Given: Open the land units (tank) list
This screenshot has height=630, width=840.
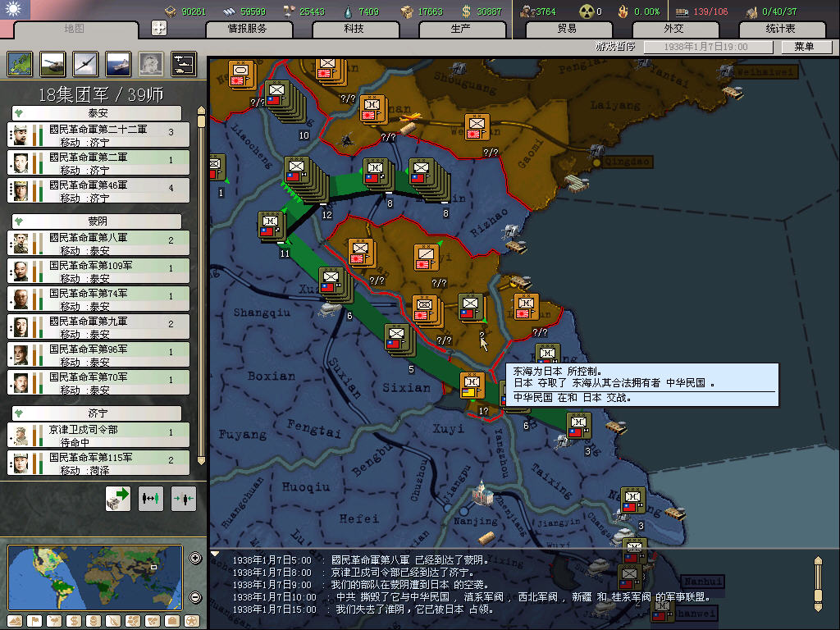Looking at the screenshot, I should pyautogui.click(x=52, y=64).
